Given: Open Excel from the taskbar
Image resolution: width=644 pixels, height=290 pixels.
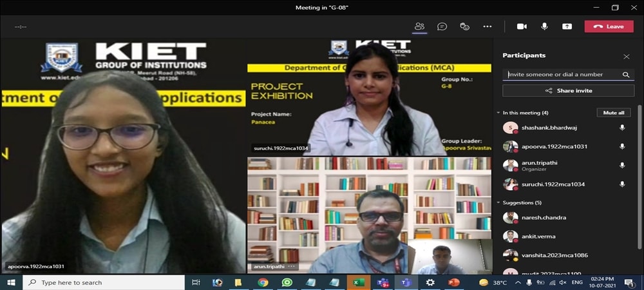Looking at the screenshot, I should click(357, 282).
